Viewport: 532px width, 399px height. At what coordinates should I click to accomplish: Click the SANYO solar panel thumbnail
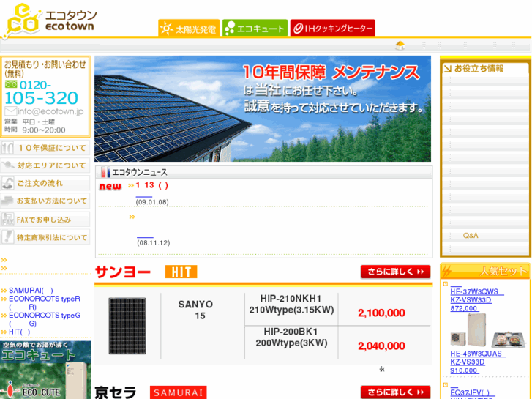pyautogui.click(x=127, y=326)
